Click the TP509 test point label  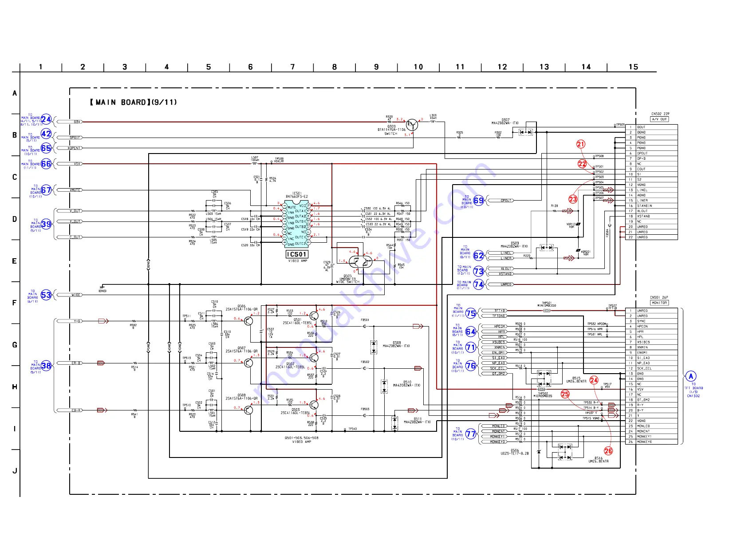(620, 125)
